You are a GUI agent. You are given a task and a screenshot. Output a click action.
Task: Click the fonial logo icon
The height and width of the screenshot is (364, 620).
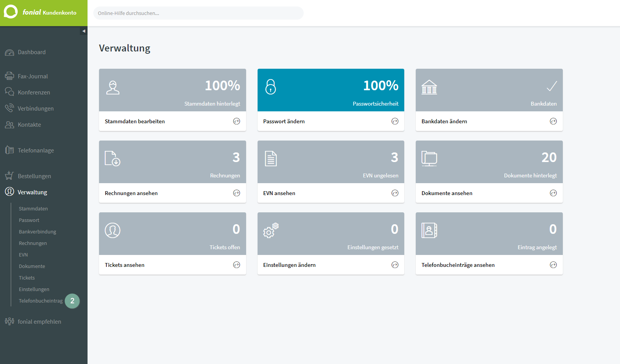click(x=11, y=12)
